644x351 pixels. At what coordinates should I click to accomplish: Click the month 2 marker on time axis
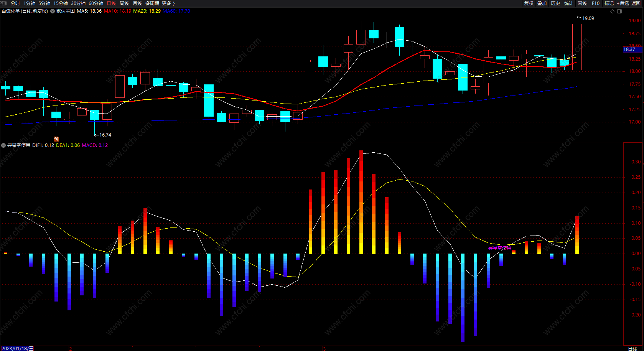point(71,349)
